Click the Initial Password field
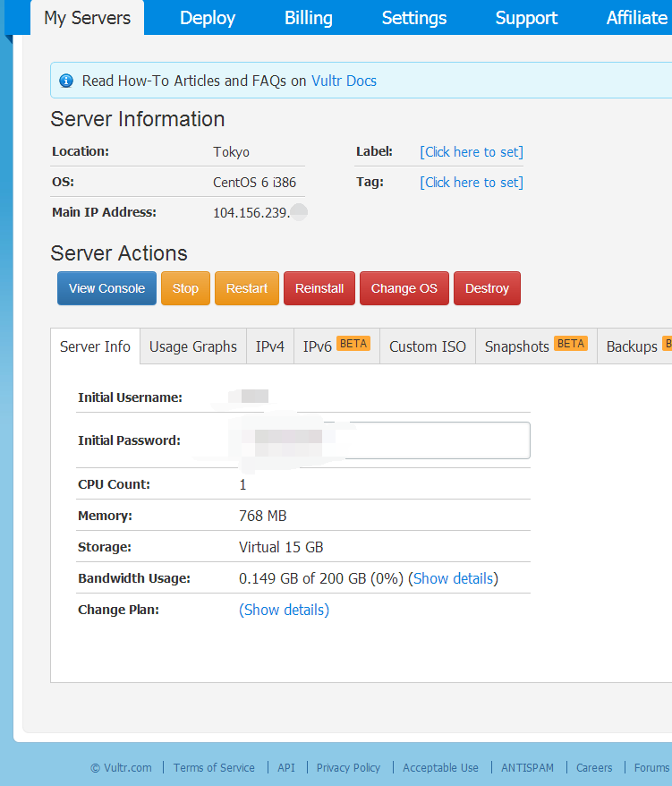The height and width of the screenshot is (786, 672). click(430, 440)
